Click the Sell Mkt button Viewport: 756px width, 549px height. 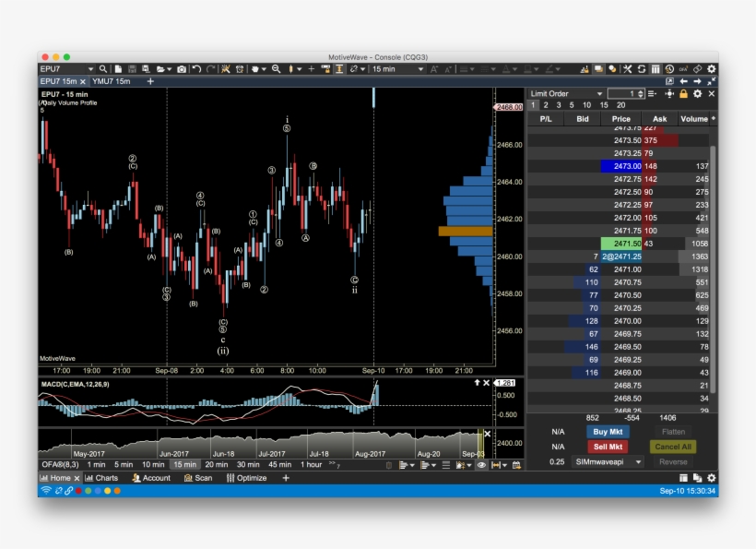tap(608, 447)
